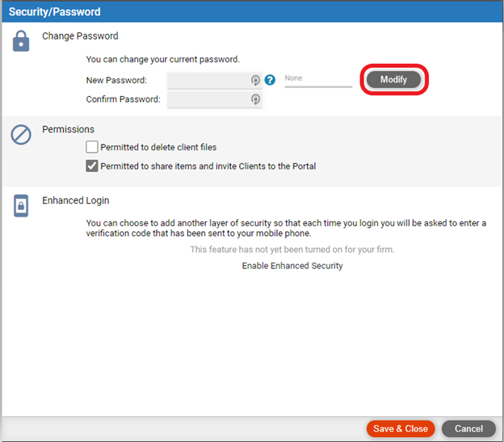Image resolution: width=504 pixels, height=442 pixels.
Task: Click the Enable Enhanced Security link
Action: click(292, 266)
